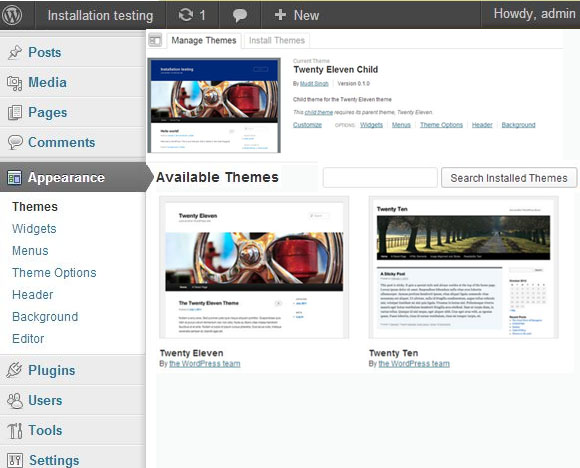The height and width of the screenshot is (468, 580).
Task: Open the New content menu
Action: 297,15
